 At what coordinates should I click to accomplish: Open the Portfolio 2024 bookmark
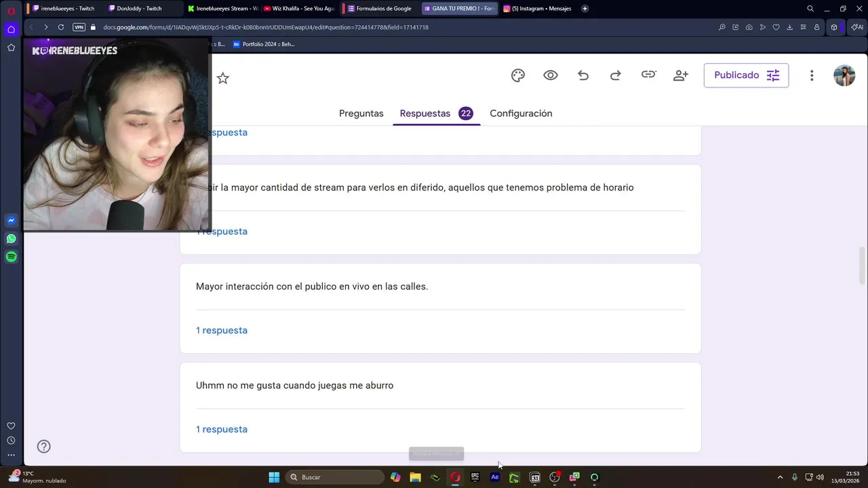click(x=264, y=44)
